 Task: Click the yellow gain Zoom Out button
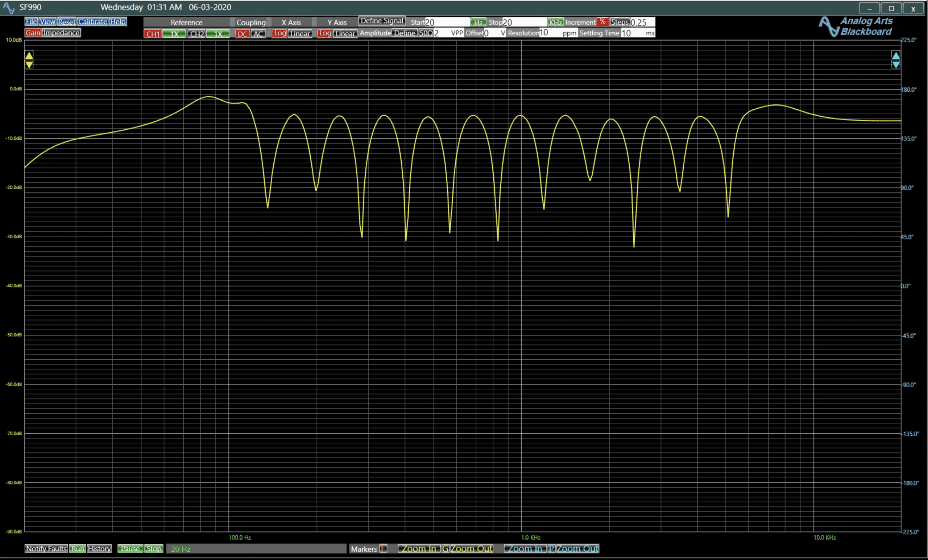pos(472,549)
